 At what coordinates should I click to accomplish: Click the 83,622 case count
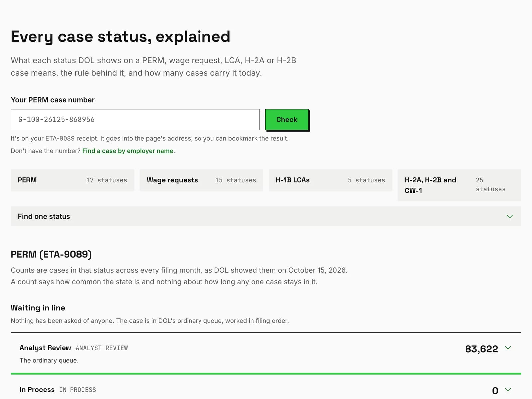tap(481, 349)
